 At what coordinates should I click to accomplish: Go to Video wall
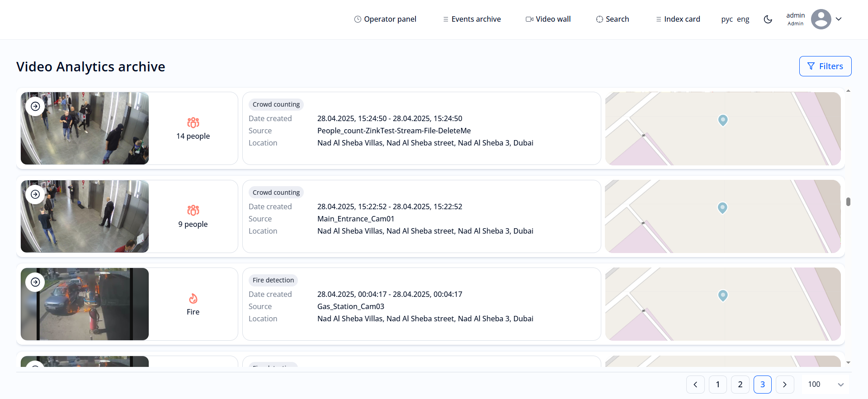[548, 19]
